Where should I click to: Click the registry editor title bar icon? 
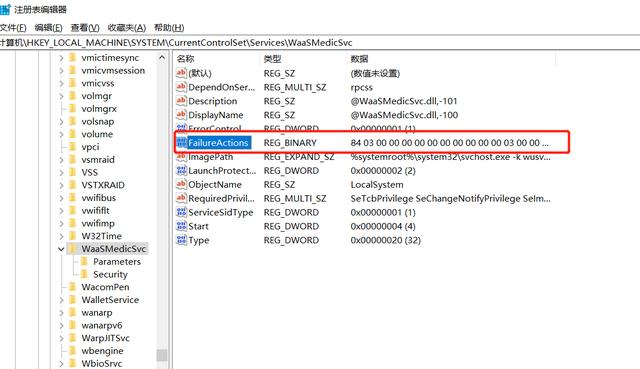point(5,9)
